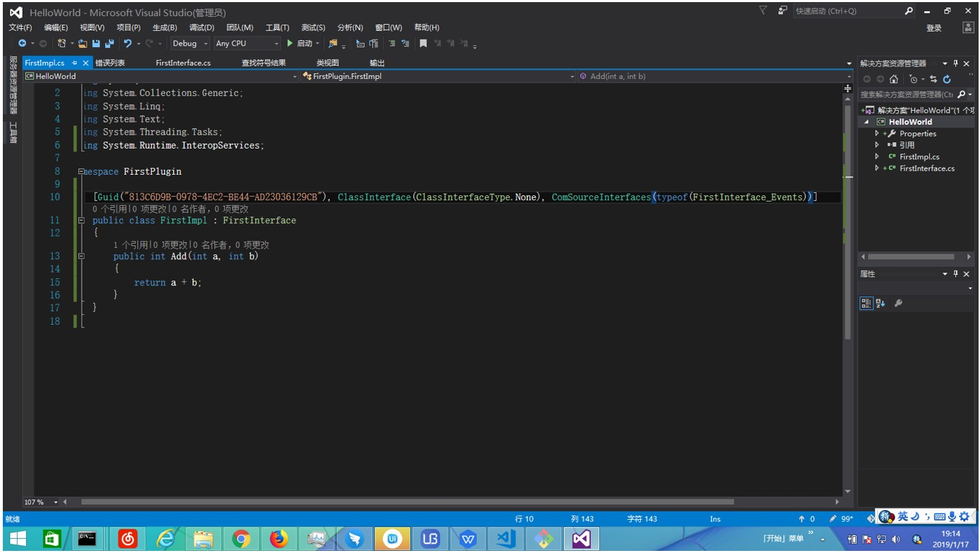Viewport: 980px width, 553px height.
Task: Close the FirstImpl.cs tab
Action: [x=86, y=63]
